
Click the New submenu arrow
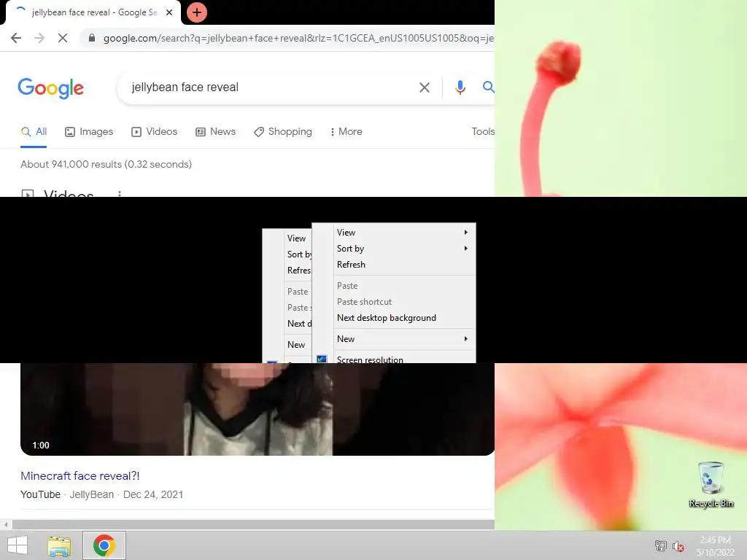pyautogui.click(x=466, y=339)
